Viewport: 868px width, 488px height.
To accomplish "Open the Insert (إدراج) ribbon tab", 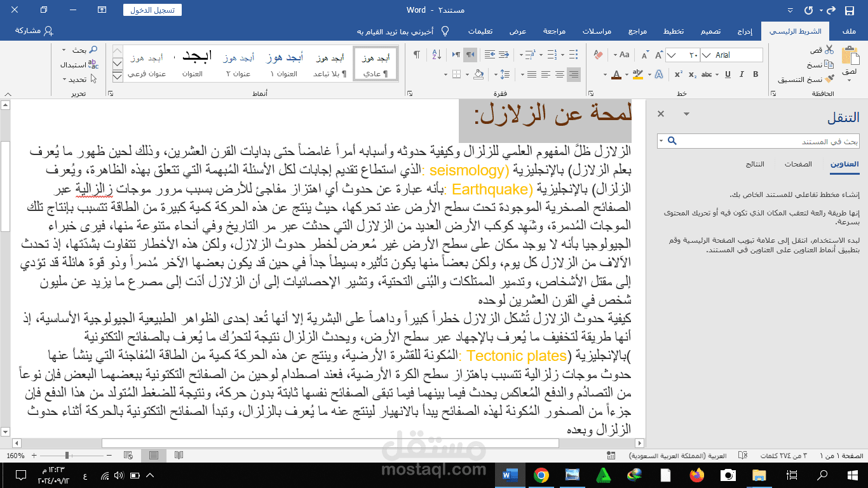I will pyautogui.click(x=745, y=31).
